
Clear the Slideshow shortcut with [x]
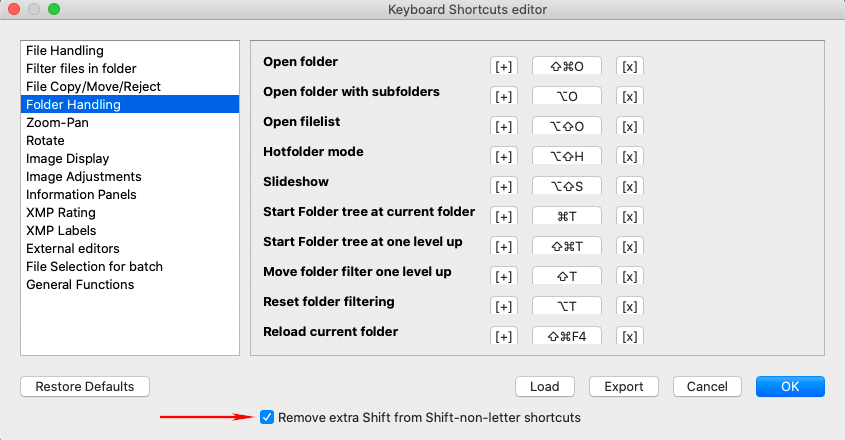pyautogui.click(x=630, y=187)
